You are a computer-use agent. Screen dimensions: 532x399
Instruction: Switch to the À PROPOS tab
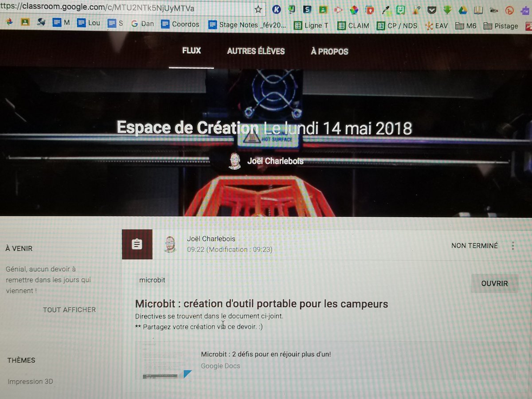click(x=329, y=51)
